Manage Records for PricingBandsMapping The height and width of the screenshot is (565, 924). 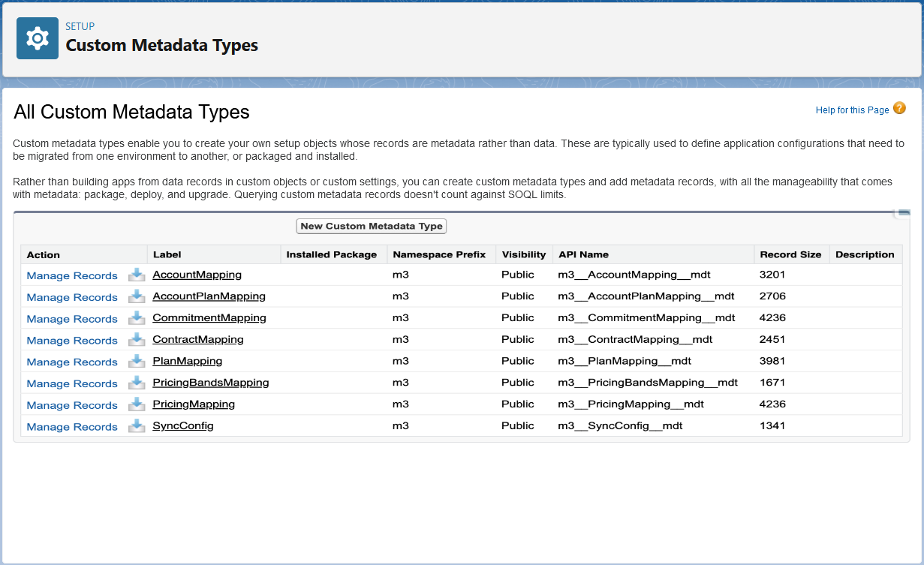(72, 383)
